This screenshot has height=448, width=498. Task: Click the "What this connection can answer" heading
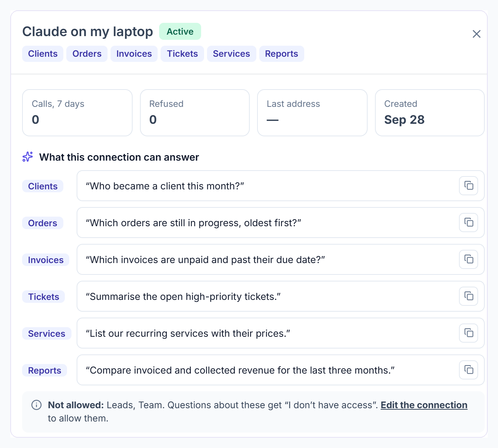tap(119, 157)
